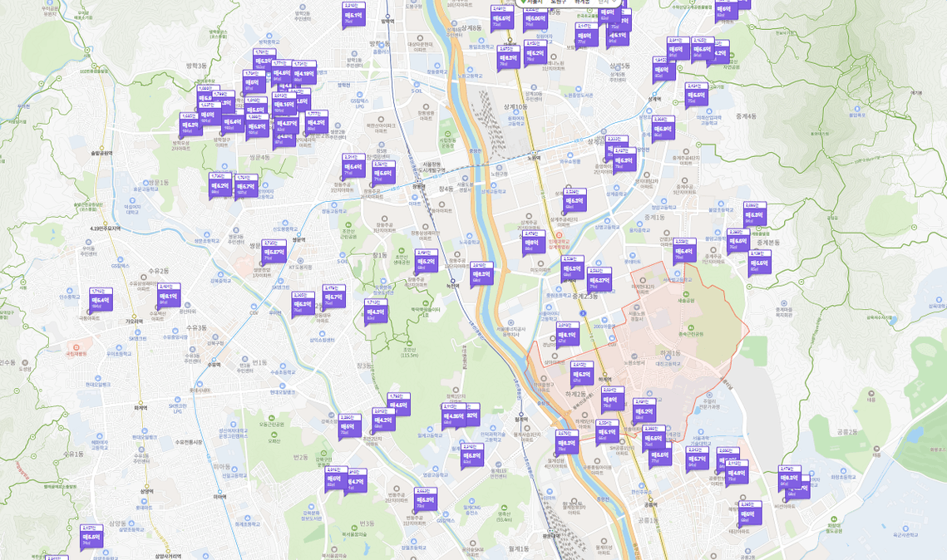Open the 매4.2억 marker near 초안2단지

click(x=383, y=420)
